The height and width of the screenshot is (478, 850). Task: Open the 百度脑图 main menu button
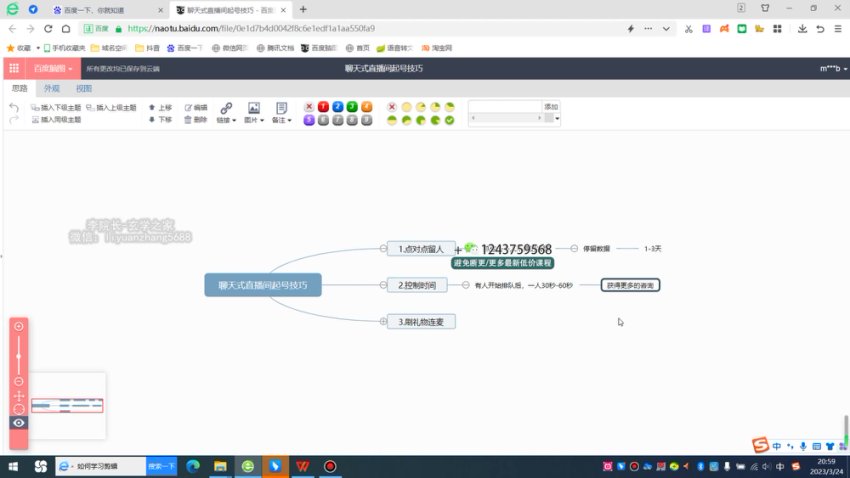(52, 68)
